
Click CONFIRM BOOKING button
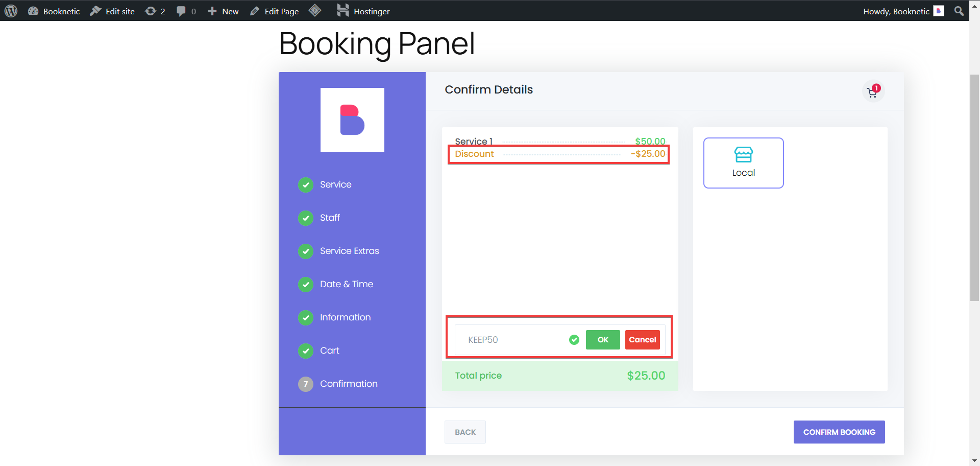839,432
